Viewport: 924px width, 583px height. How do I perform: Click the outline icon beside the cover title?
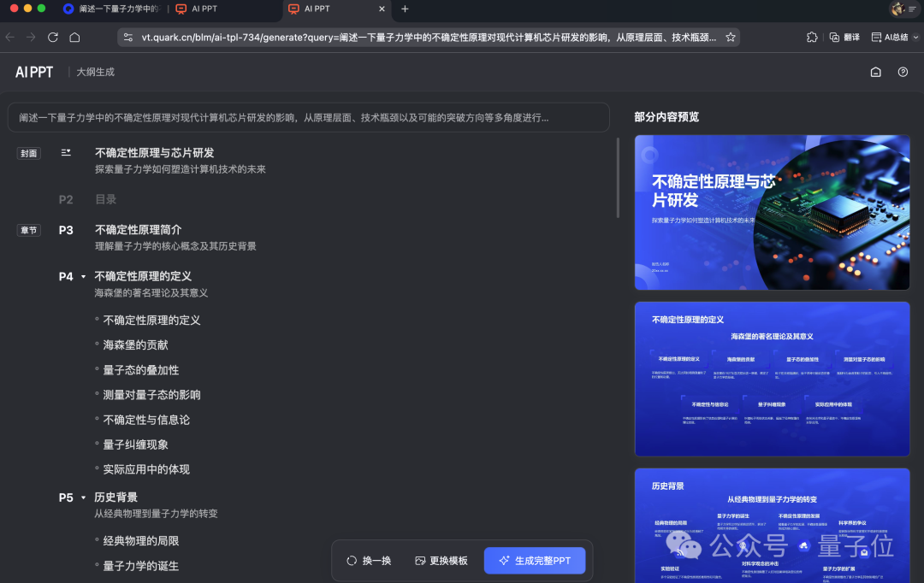click(x=66, y=152)
